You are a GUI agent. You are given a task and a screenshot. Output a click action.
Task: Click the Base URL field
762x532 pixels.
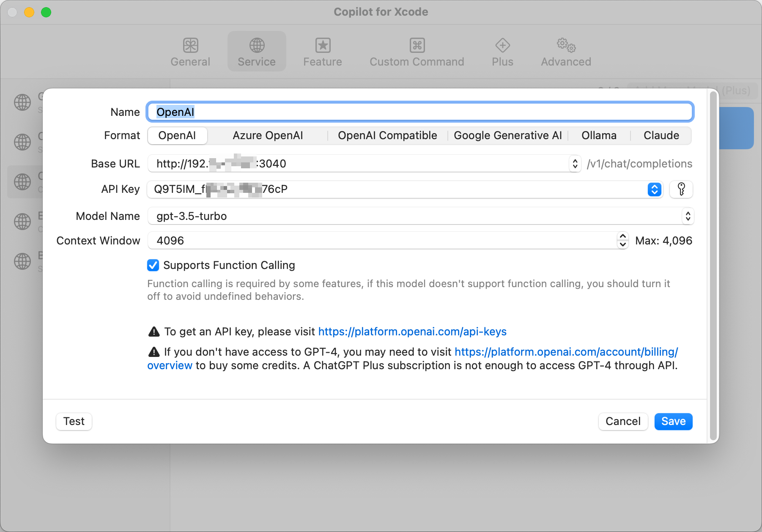359,164
